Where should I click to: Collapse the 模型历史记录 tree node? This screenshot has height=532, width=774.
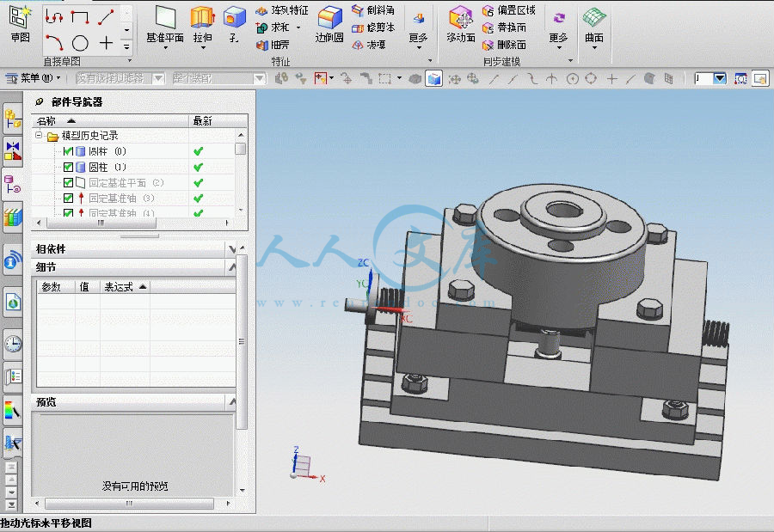click(x=39, y=135)
